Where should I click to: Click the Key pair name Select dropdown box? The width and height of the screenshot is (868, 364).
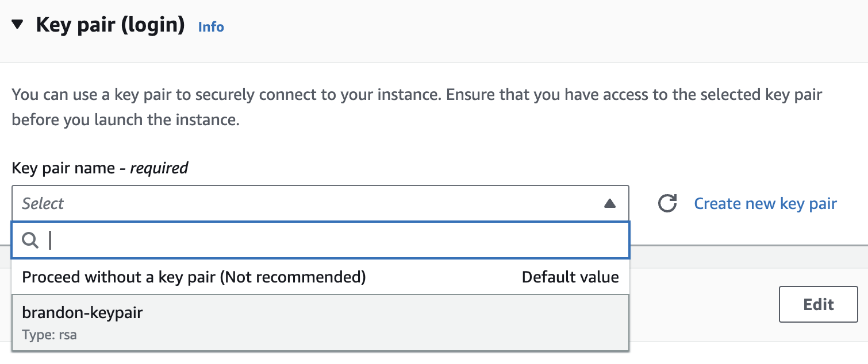coord(310,203)
